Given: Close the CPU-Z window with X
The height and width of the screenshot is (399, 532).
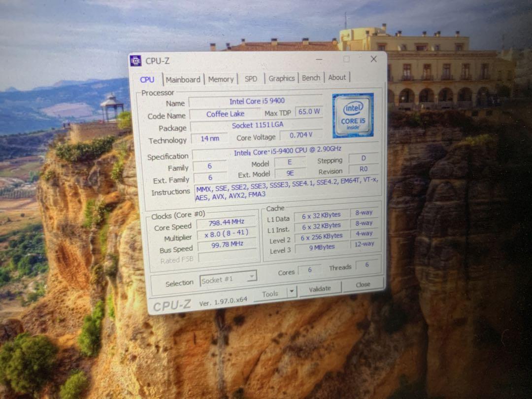Looking at the screenshot, I should (373, 59).
